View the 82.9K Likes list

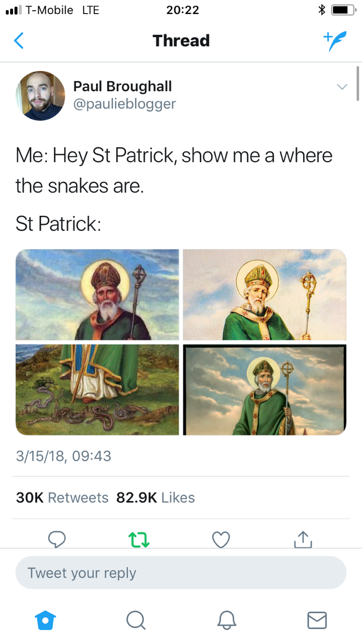(156, 498)
